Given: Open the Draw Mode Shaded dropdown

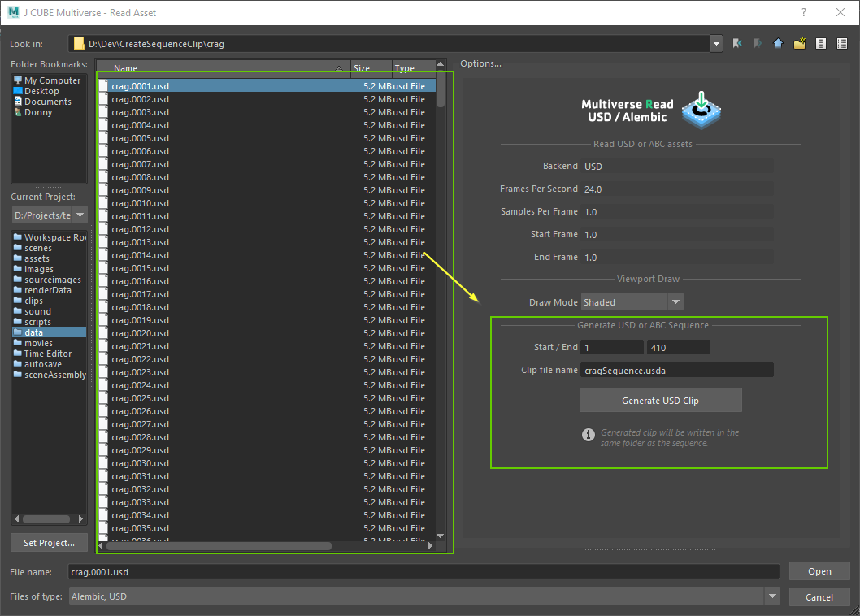Looking at the screenshot, I should [675, 301].
